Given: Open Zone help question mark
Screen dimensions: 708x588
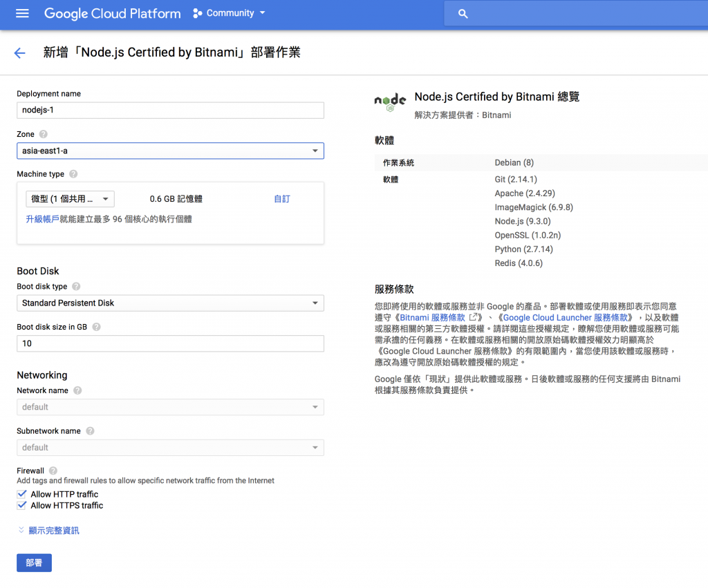Looking at the screenshot, I should point(44,134).
